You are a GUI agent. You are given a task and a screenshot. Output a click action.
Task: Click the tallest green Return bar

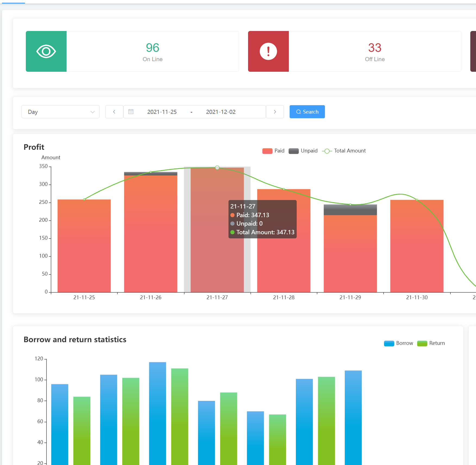point(180,417)
